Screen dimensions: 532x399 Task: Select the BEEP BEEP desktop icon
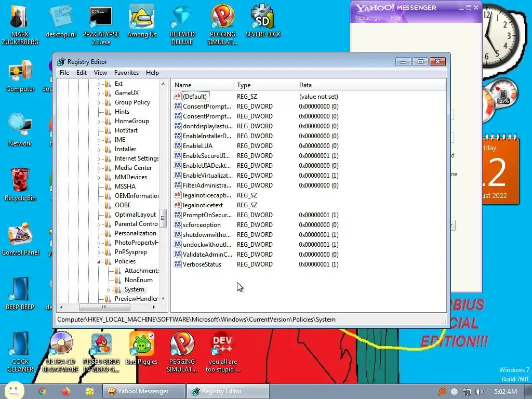[20, 294]
